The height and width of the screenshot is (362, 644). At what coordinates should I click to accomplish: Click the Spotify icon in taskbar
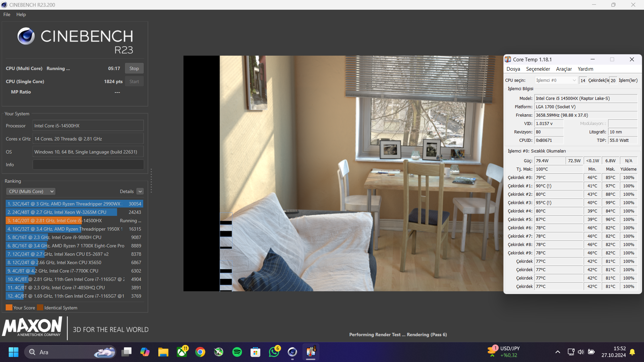click(237, 352)
